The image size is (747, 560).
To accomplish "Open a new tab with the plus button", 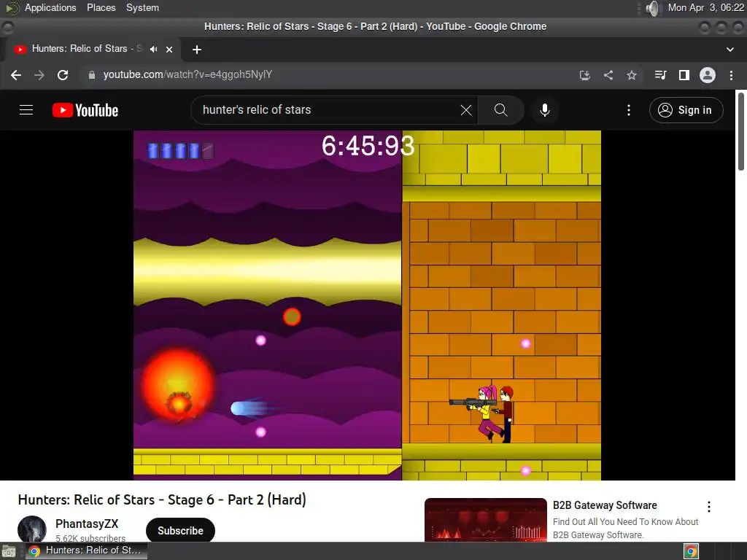I will [197, 50].
